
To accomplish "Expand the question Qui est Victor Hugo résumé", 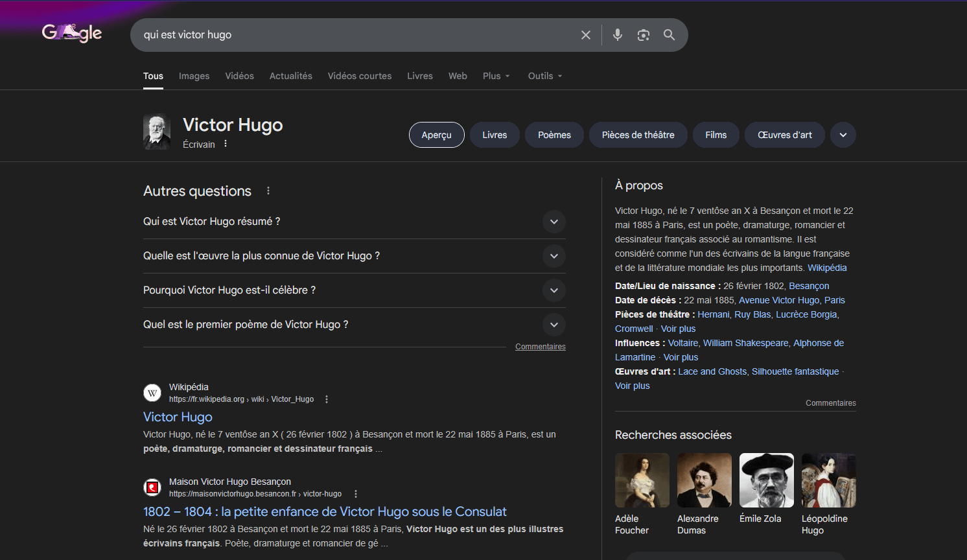I will click(554, 222).
